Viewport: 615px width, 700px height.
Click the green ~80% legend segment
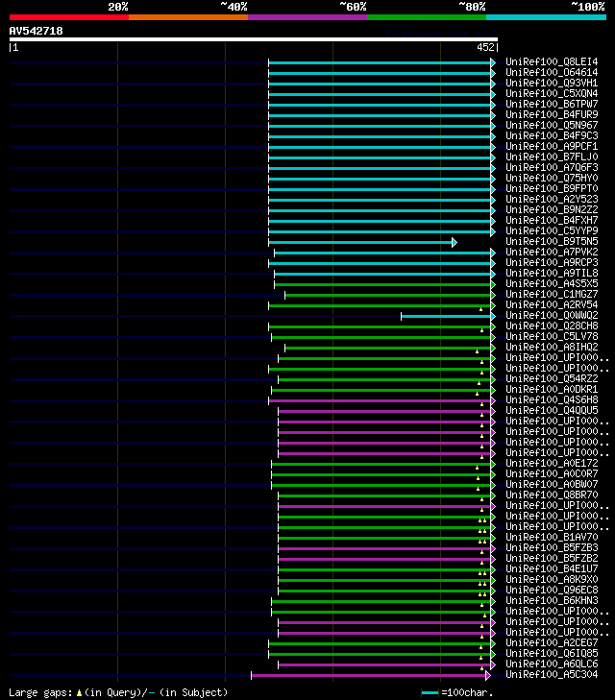[427, 17]
